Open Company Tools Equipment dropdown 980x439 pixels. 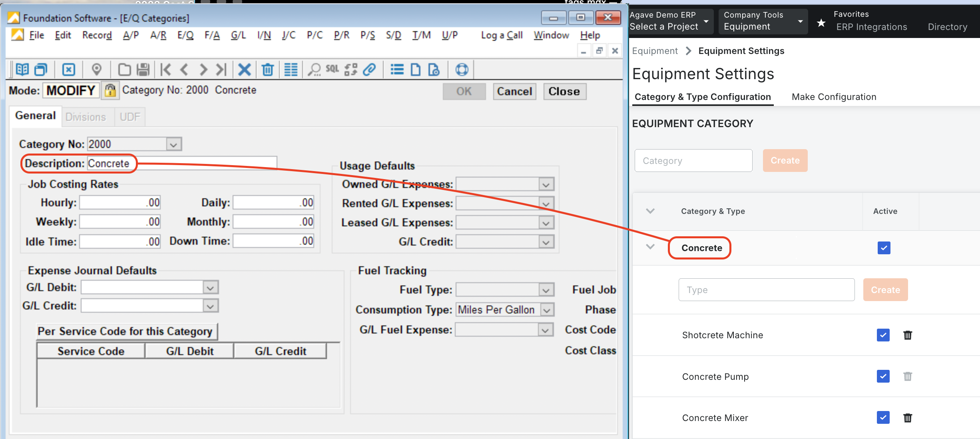point(763,21)
